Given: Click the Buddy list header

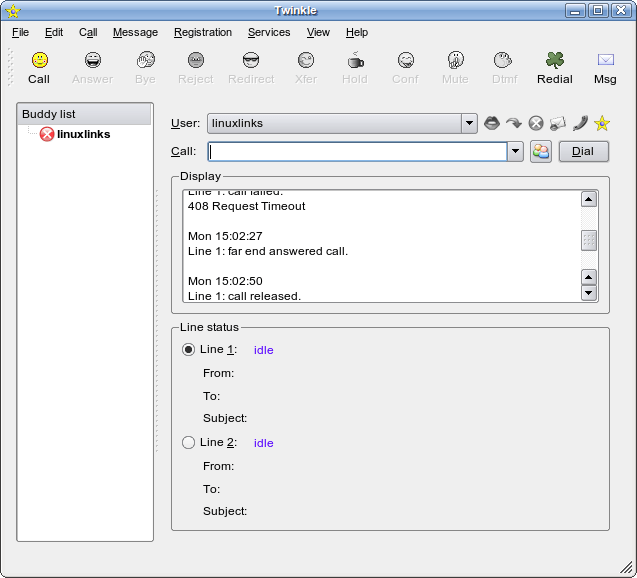Looking at the screenshot, I should tap(84, 114).
